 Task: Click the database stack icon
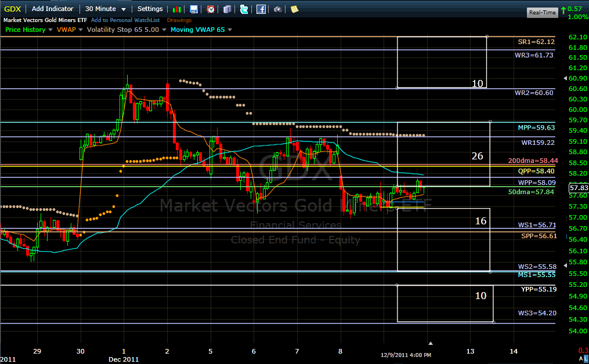tap(227, 9)
